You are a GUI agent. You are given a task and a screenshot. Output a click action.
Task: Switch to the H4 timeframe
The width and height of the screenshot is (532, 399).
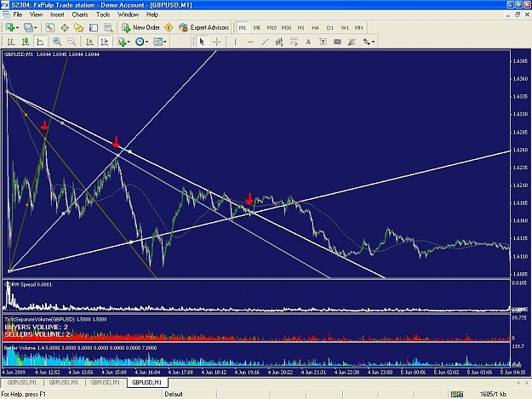pyautogui.click(x=316, y=28)
